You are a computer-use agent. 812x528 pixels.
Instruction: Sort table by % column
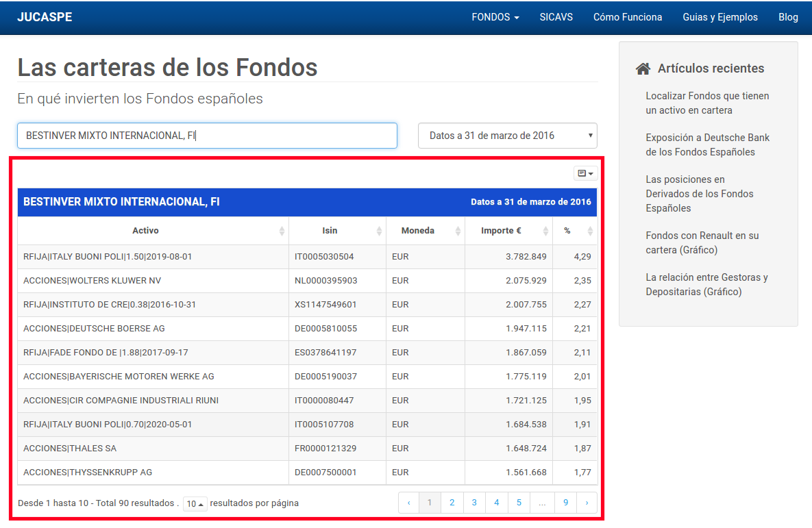575,231
